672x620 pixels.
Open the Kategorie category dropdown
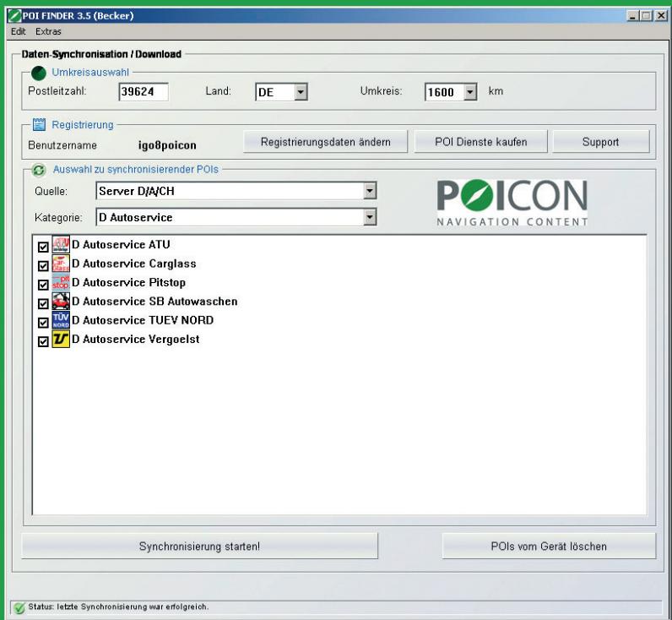click(370, 217)
